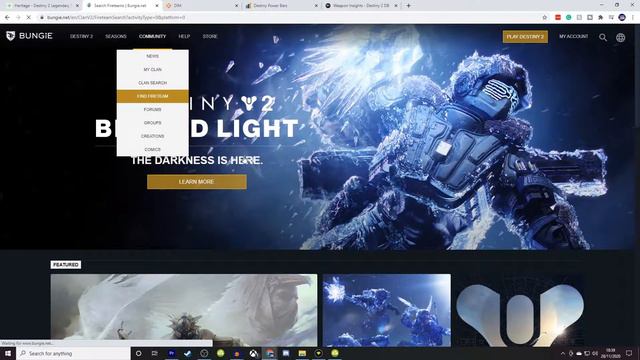The height and width of the screenshot is (360, 640).
Task: Stop loading the page
Action: [28, 18]
